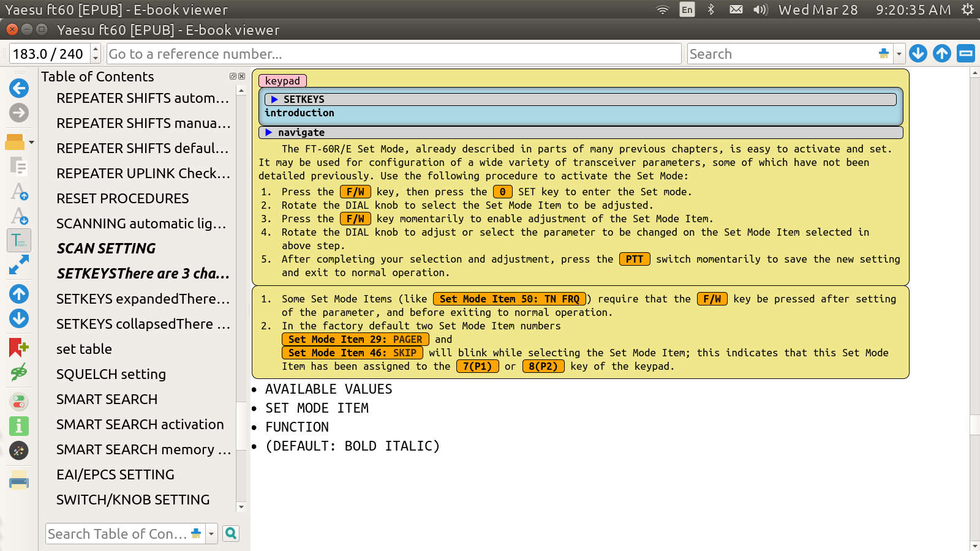The height and width of the screenshot is (551, 980).
Task: Click the 'Go to a reference number' field
Action: tap(393, 54)
